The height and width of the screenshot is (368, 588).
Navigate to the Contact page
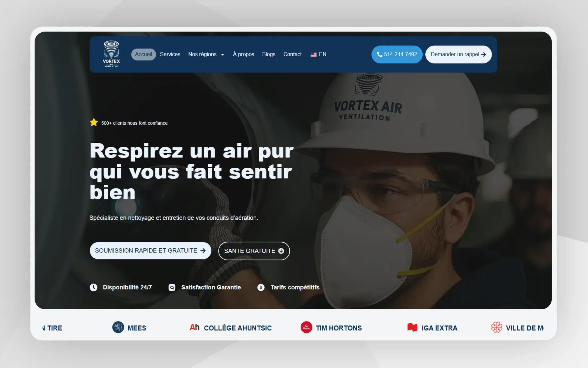292,54
